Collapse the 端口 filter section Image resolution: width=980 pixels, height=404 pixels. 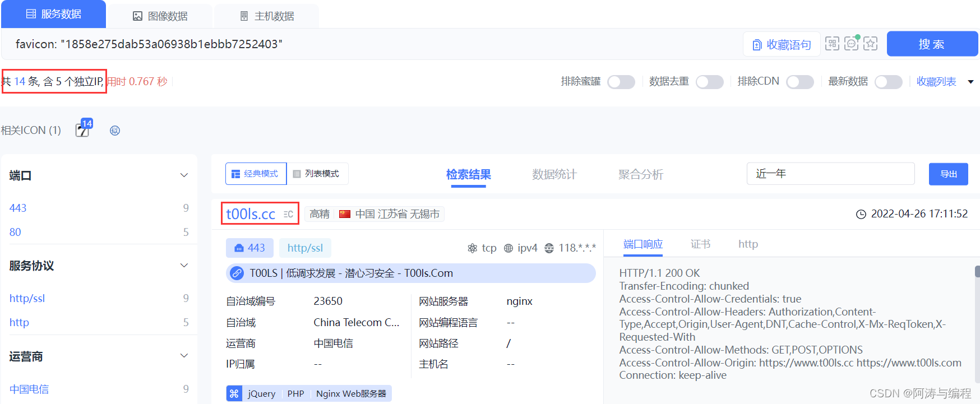pyautogui.click(x=184, y=175)
